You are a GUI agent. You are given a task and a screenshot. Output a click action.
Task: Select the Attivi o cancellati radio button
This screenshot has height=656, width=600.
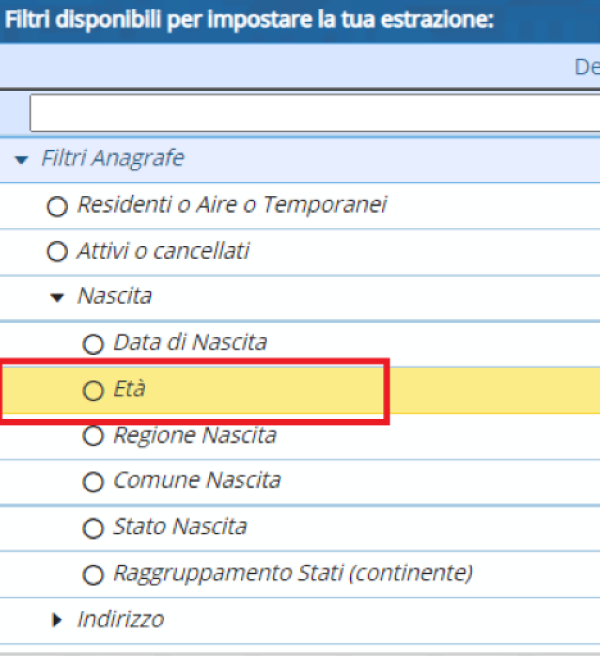click(57, 252)
